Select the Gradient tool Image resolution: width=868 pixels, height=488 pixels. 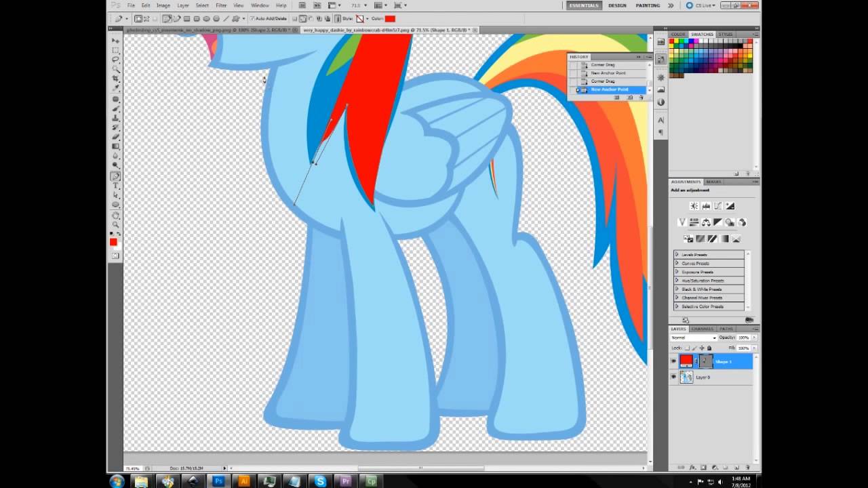tap(116, 147)
